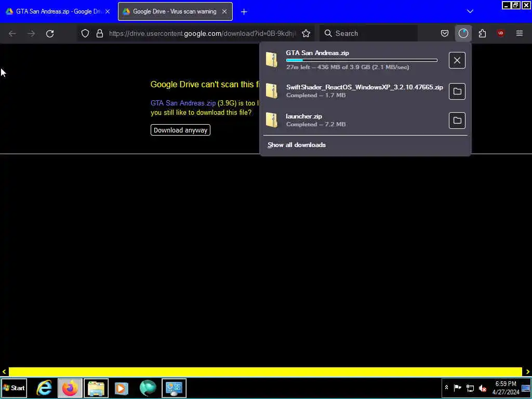The image size is (532, 399).
Task: Reload the current page
Action: 50,33
